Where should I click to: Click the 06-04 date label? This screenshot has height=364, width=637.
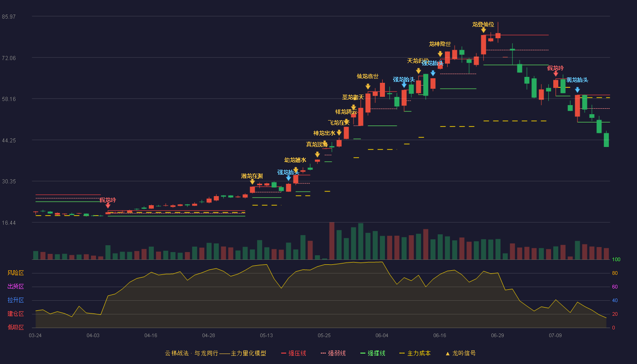click(382, 335)
